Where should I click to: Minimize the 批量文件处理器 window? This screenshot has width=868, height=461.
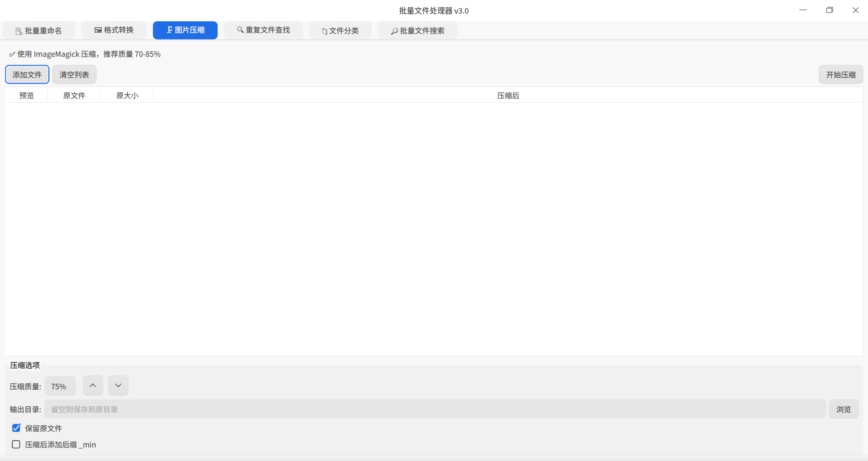(803, 10)
